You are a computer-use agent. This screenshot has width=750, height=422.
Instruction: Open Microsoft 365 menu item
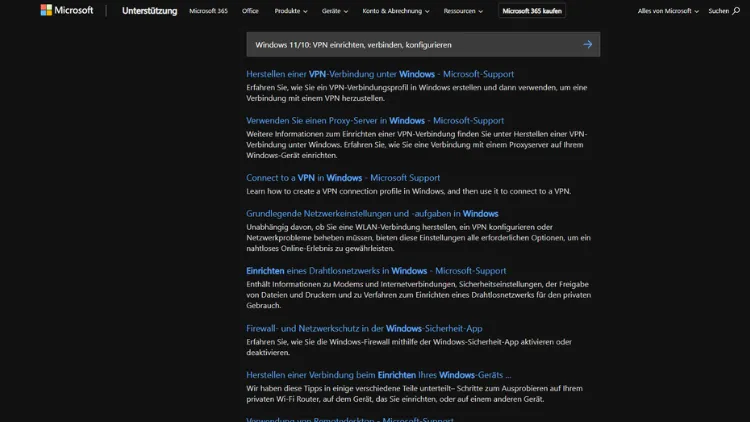tap(209, 11)
